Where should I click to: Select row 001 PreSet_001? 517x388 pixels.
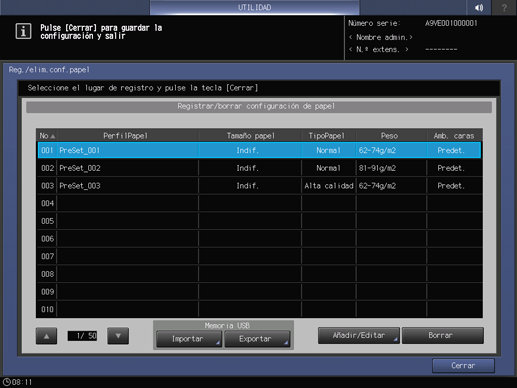(259, 150)
